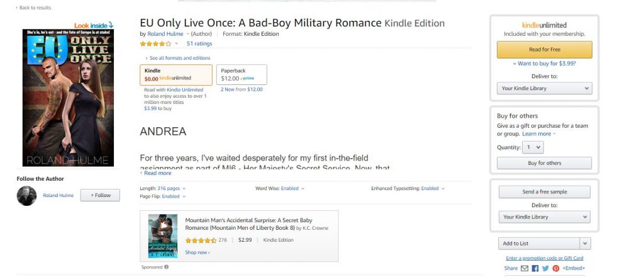644x277 pixels.
Task: Open the star ratings breakdown arrow
Action: click(x=177, y=43)
